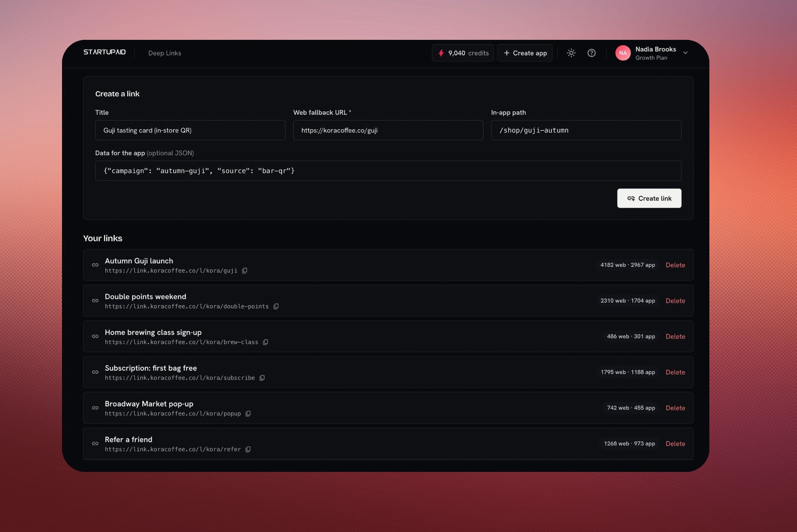Screen dimensions: 797x532
Task: Click link icon beside Subscription: first bag free
Action: tap(95, 372)
